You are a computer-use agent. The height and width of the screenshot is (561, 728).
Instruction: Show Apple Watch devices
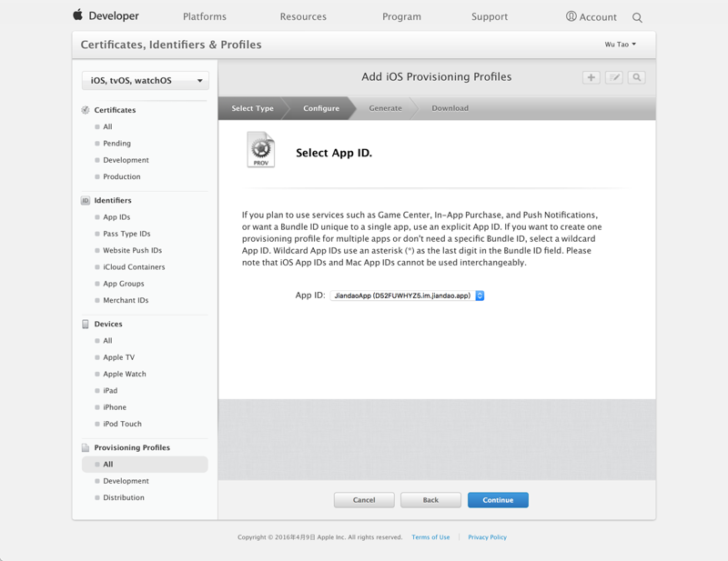[125, 374]
